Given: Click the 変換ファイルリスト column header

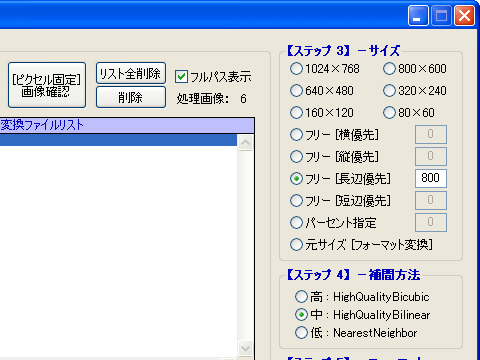Looking at the screenshot, I should click(x=127, y=125).
